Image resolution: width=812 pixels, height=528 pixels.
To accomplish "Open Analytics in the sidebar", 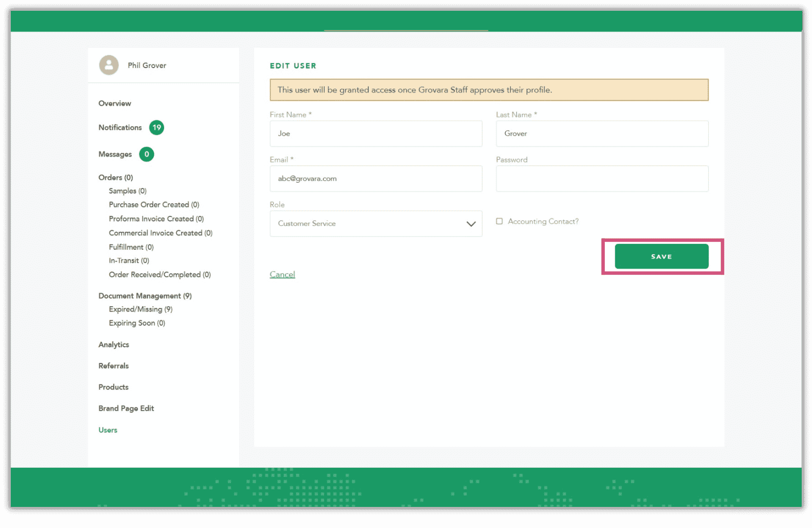I will click(x=114, y=345).
